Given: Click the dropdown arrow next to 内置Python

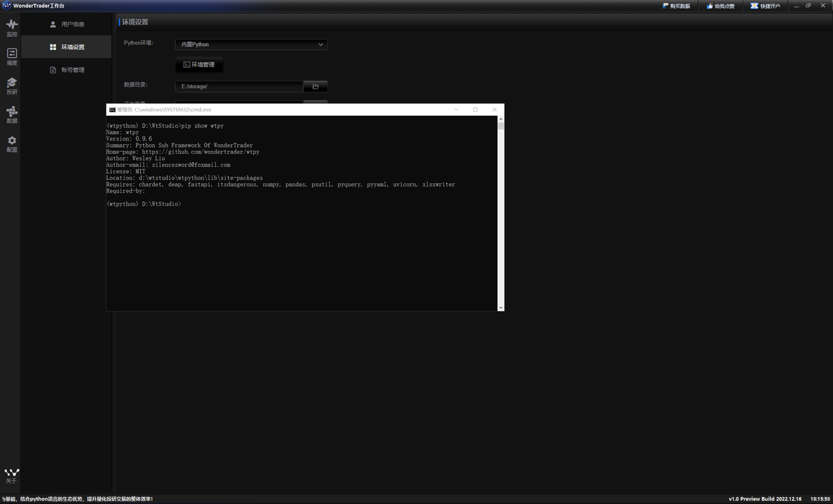Looking at the screenshot, I should tap(320, 45).
